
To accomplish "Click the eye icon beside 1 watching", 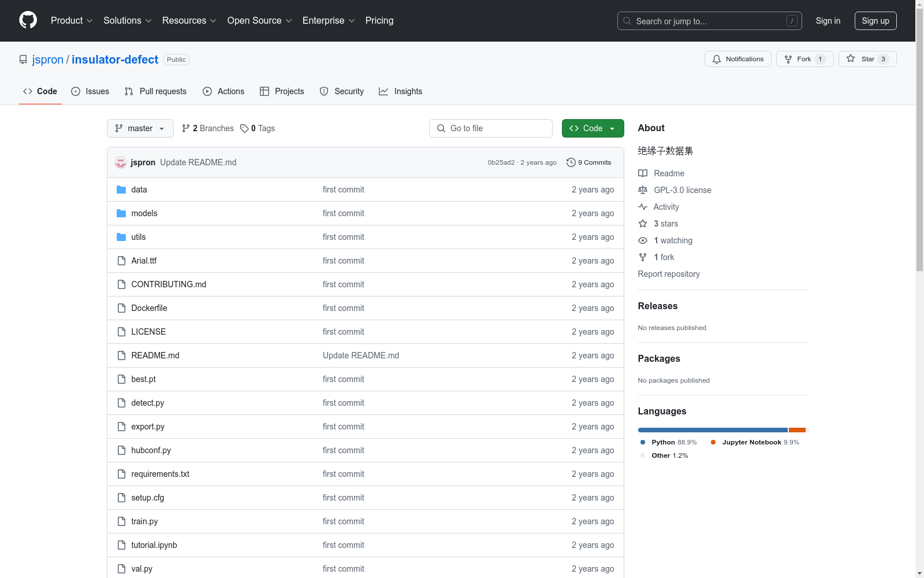I will pos(643,240).
